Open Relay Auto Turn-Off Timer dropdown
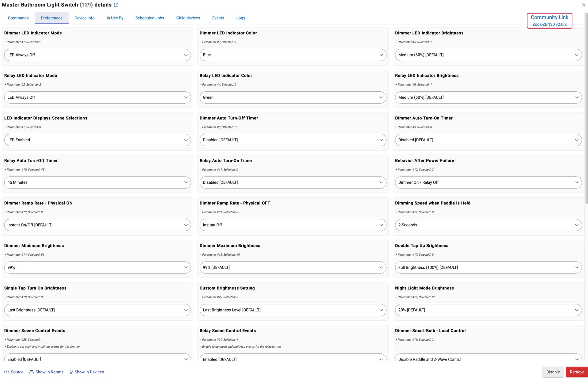 (97, 182)
